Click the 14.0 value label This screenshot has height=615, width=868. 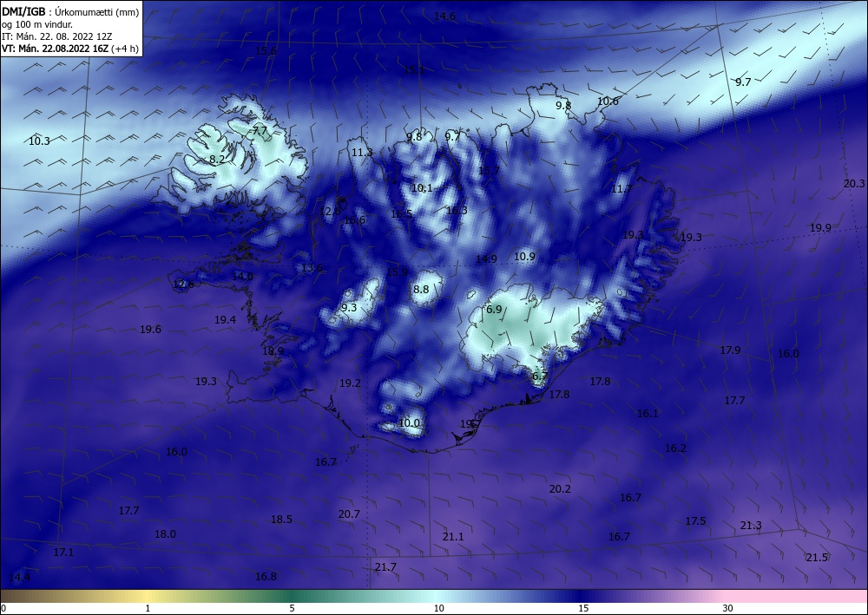[242, 276]
